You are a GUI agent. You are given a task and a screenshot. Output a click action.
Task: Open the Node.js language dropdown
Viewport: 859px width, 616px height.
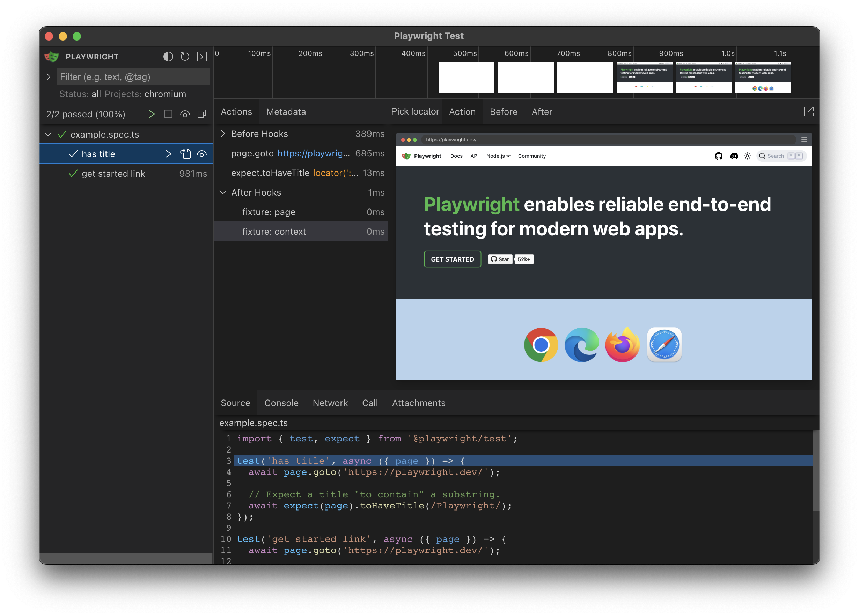point(498,156)
